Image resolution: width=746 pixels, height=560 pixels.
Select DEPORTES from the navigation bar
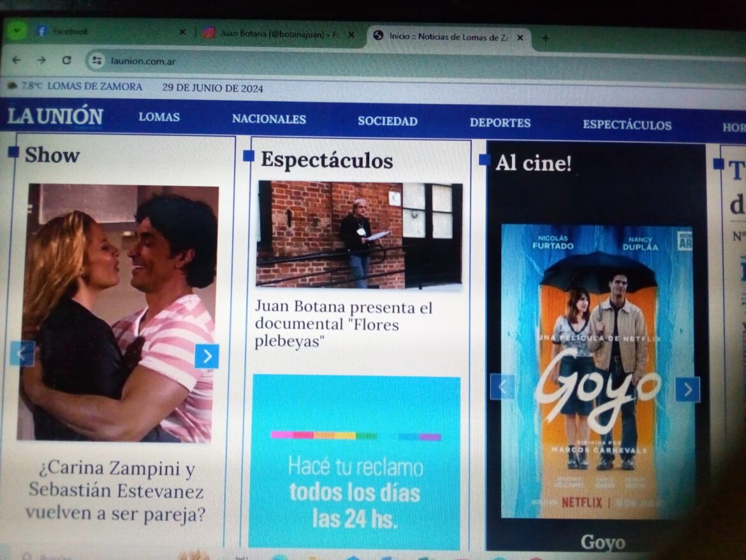pos(500,123)
